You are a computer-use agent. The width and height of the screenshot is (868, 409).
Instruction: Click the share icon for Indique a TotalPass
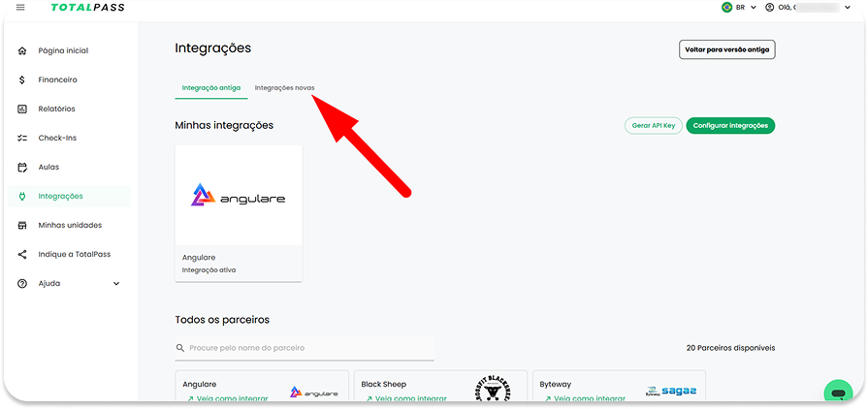tap(22, 255)
